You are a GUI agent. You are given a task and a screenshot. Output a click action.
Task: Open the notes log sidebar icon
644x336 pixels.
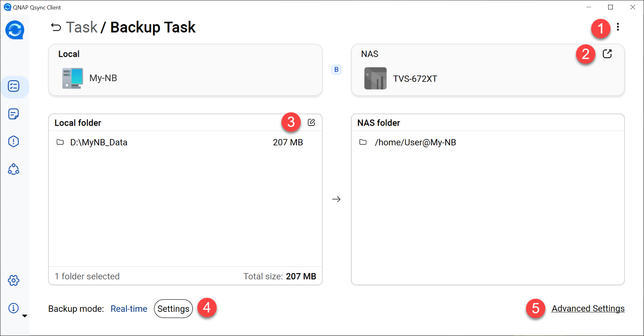click(x=14, y=114)
